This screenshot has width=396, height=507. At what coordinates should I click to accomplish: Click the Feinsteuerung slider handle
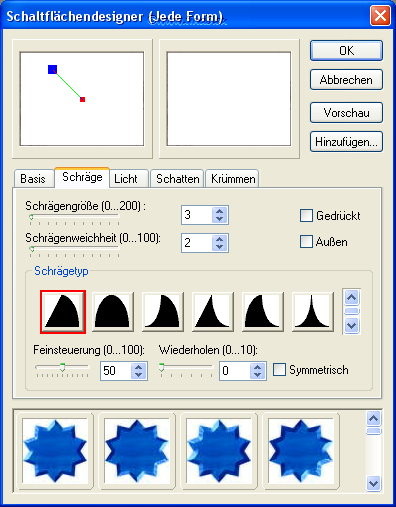click(62, 367)
